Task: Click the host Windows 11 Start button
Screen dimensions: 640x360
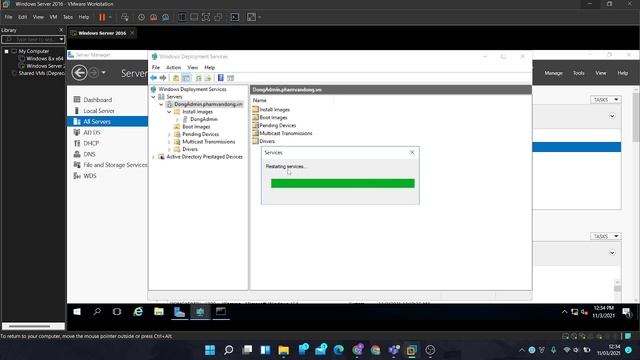Action: [210, 350]
